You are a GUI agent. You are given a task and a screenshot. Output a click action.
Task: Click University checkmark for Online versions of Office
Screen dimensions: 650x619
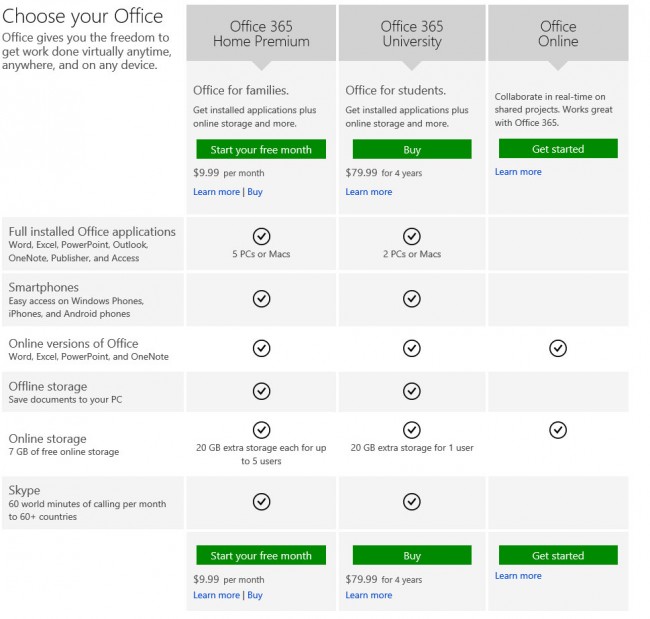(412, 348)
